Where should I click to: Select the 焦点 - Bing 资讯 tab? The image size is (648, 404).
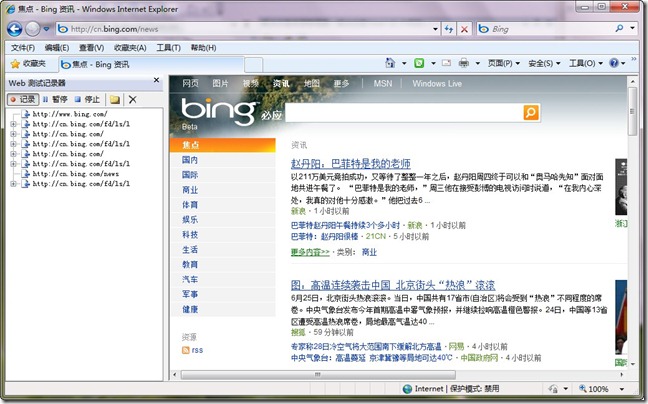(150, 64)
